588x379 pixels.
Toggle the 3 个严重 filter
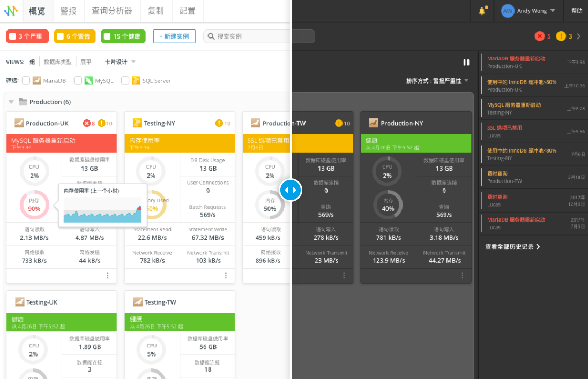[27, 36]
